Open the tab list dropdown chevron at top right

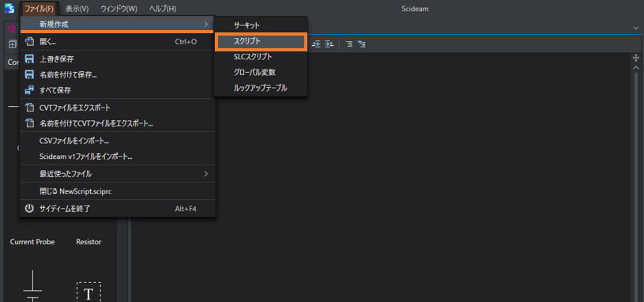pos(636,28)
